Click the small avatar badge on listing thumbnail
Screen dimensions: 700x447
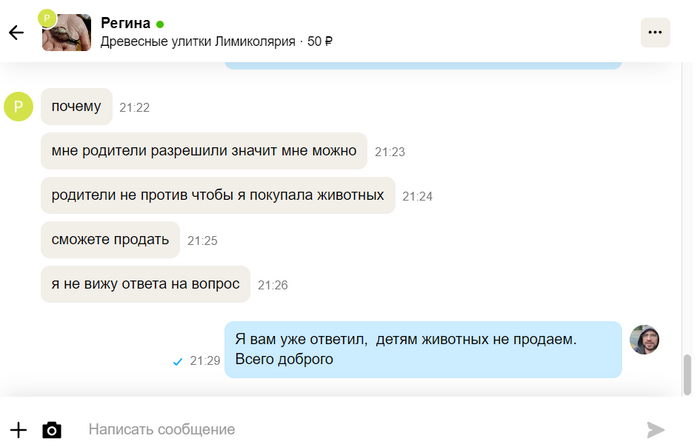pos(46,18)
